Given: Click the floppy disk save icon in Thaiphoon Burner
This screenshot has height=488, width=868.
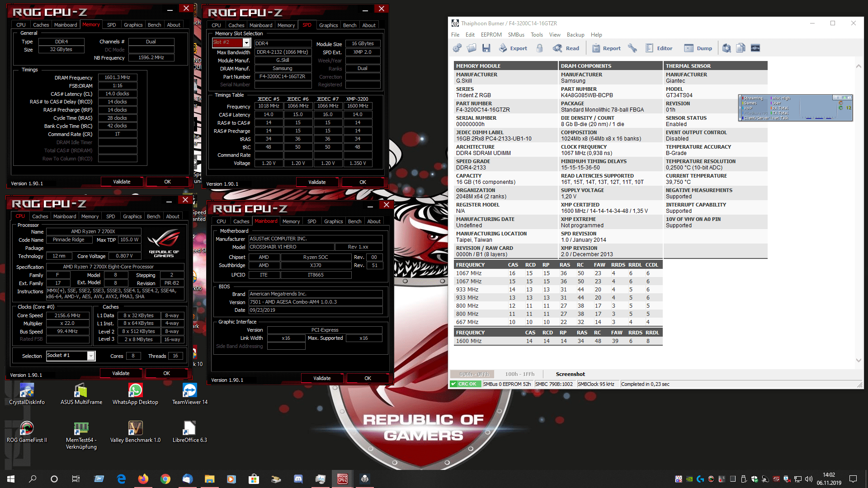Looking at the screenshot, I should [486, 48].
